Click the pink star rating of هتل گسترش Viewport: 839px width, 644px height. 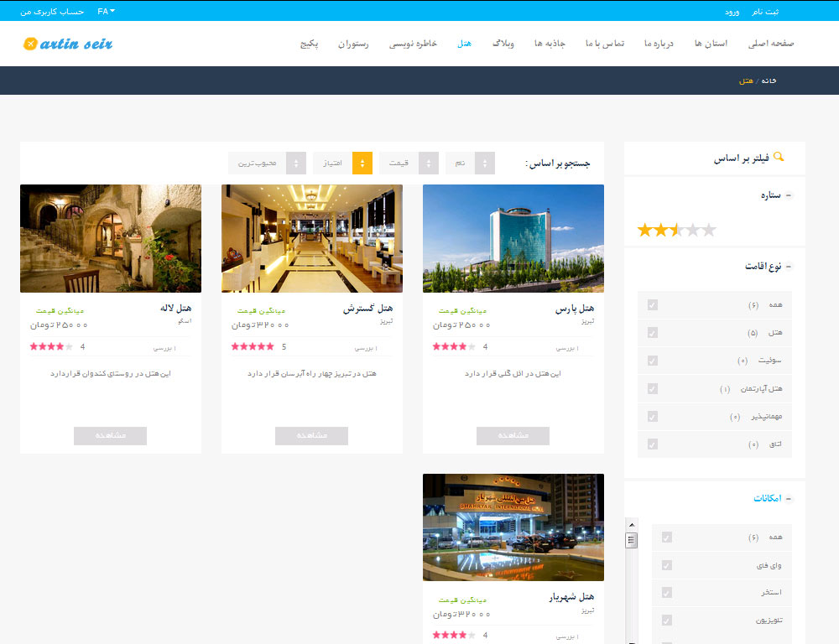click(252, 346)
